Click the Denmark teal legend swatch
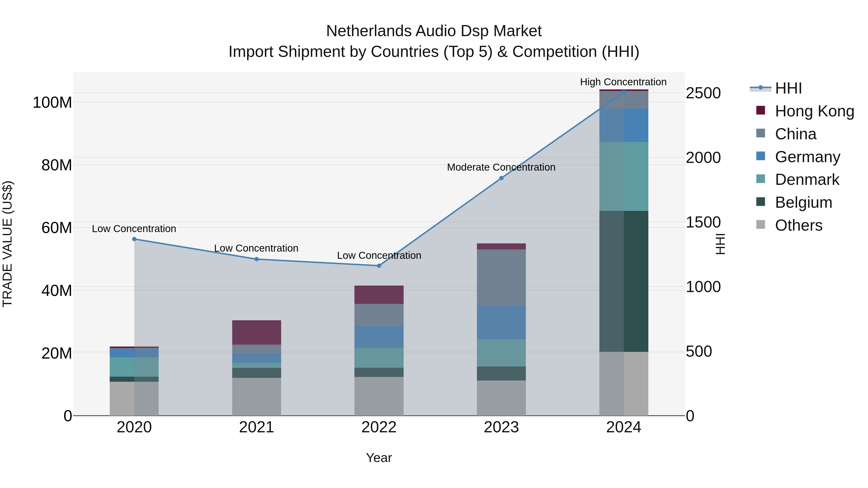The height and width of the screenshot is (488, 868). pos(760,179)
